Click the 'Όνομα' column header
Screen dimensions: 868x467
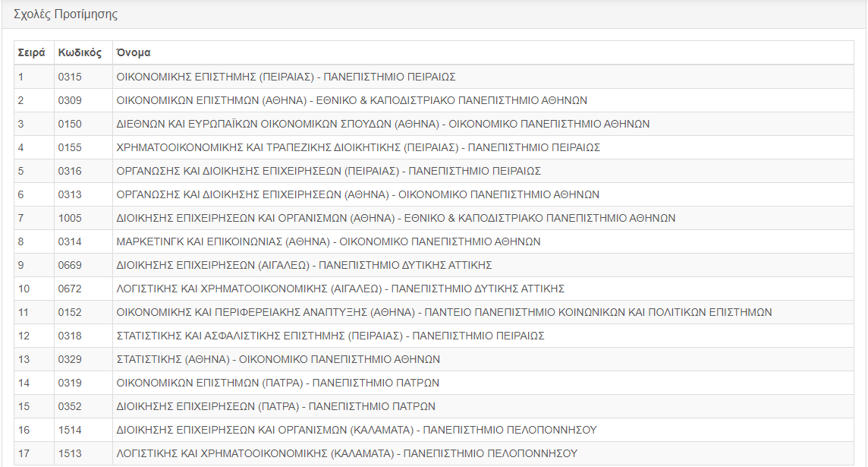(x=134, y=53)
